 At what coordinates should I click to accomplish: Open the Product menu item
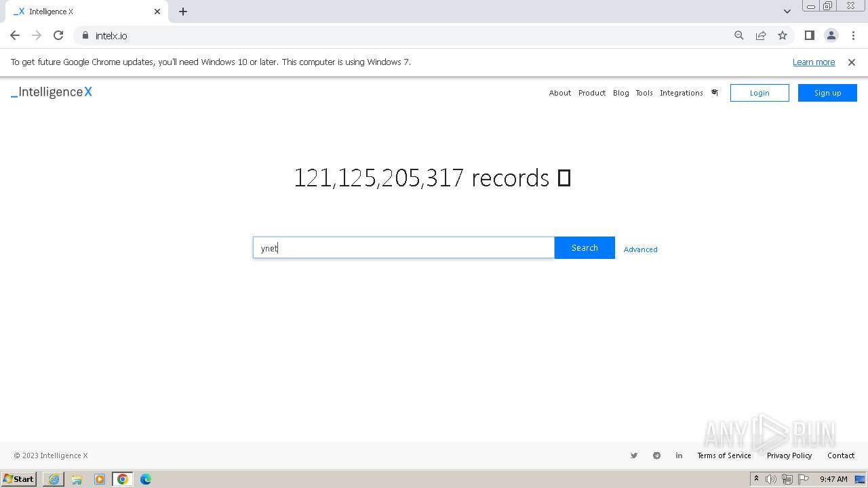pos(592,93)
